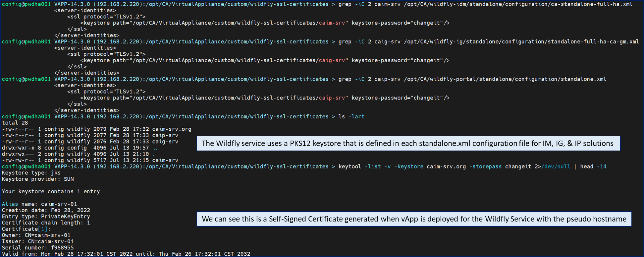Viewport: 644px width, 257px height.
Task: Select caim-srv.org file in directory listing
Action: (172, 129)
